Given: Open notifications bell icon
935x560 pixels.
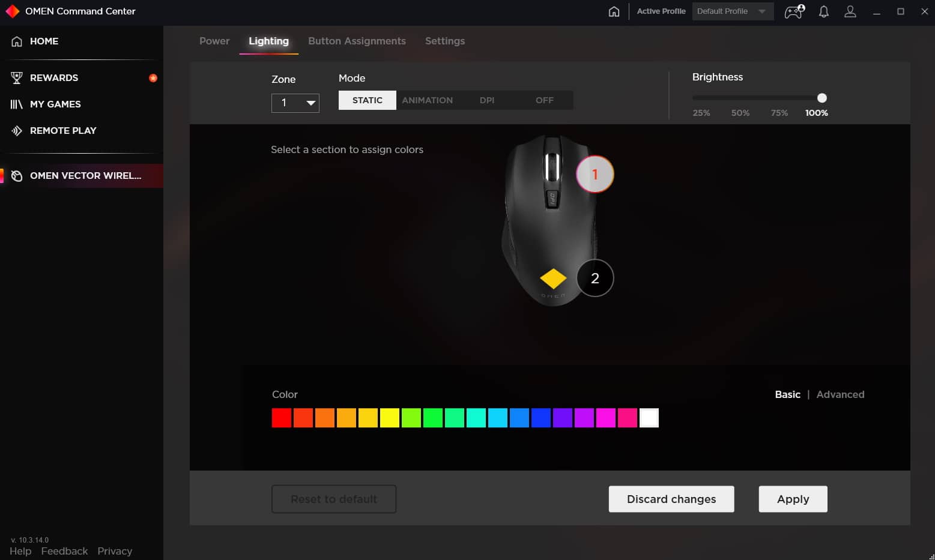Looking at the screenshot, I should coord(824,11).
